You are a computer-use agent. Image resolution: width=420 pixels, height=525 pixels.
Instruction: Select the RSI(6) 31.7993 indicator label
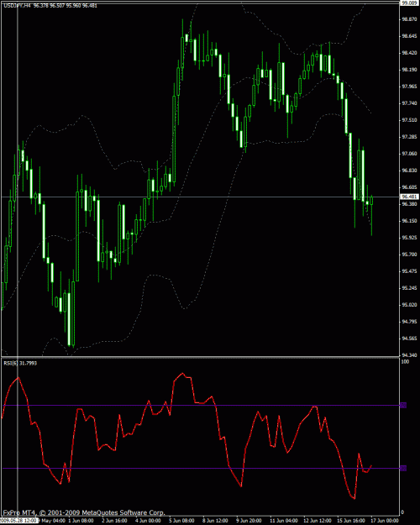pos(20,363)
